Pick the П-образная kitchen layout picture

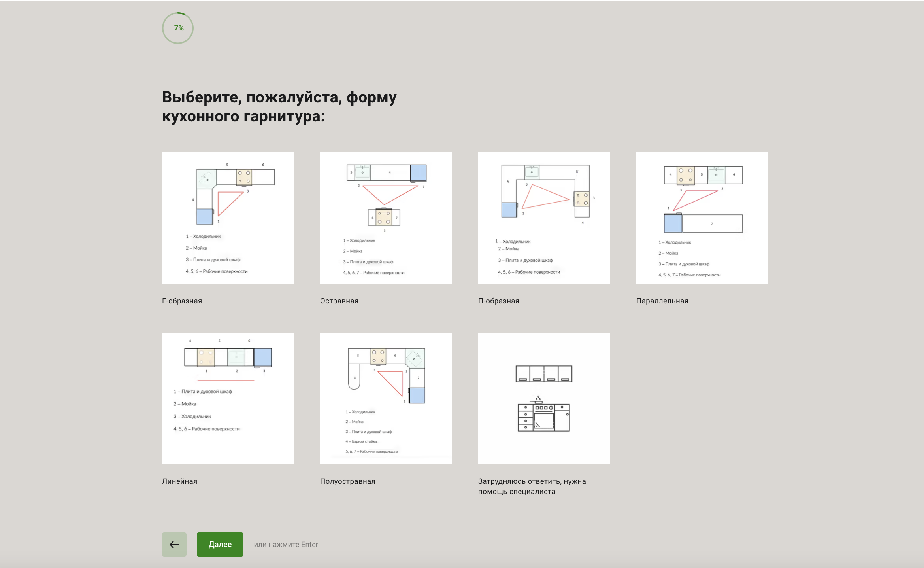pyautogui.click(x=544, y=218)
